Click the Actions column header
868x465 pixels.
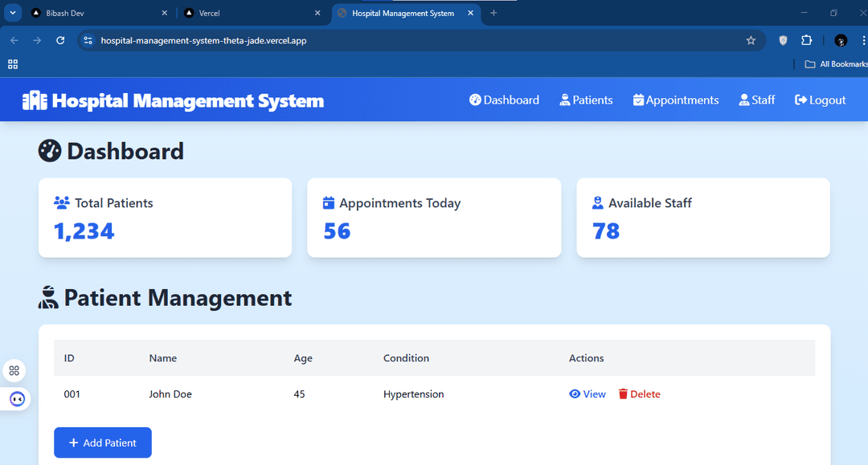[586, 358]
